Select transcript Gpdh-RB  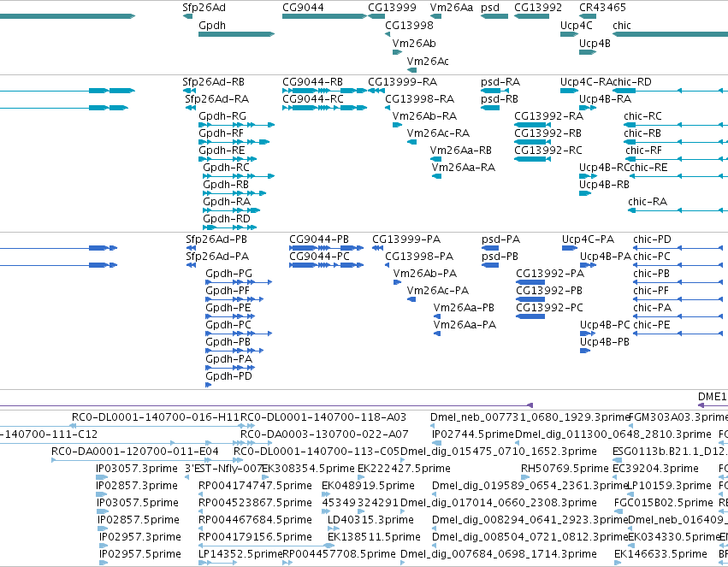point(226,185)
